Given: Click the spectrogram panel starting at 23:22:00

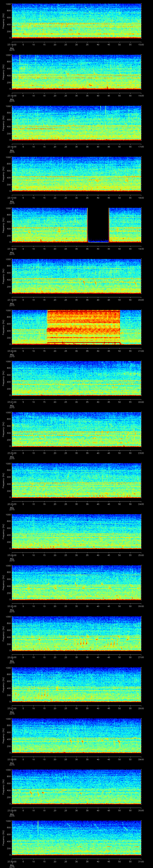Looking at the screenshot, I should pos(76,430).
